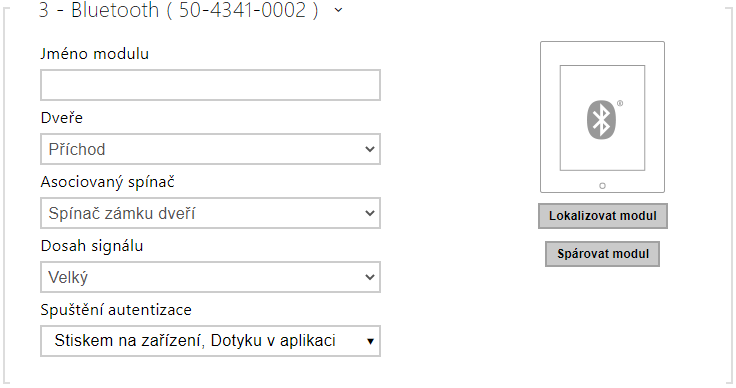Click the Spuštění autentizace triangle arrow
736x388 pixels.
[370, 342]
